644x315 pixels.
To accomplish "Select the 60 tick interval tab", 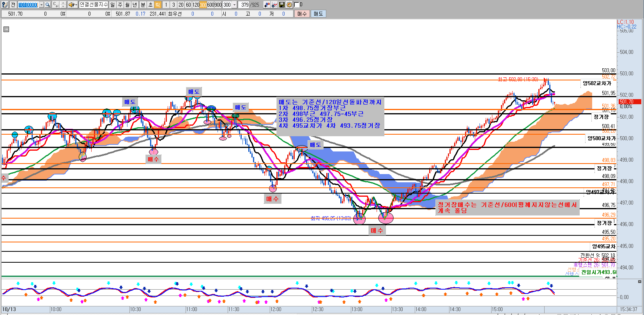I will (x=188, y=5).
